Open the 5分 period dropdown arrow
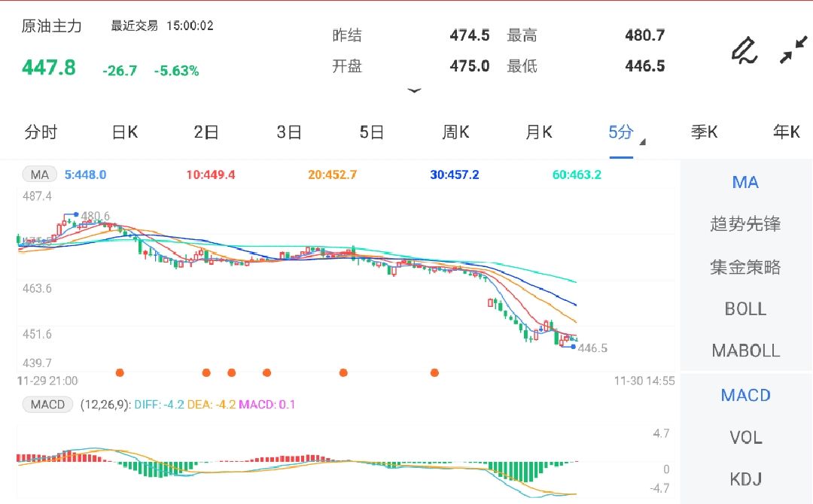The width and height of the screenshot is (813, 504). point(642,142)
